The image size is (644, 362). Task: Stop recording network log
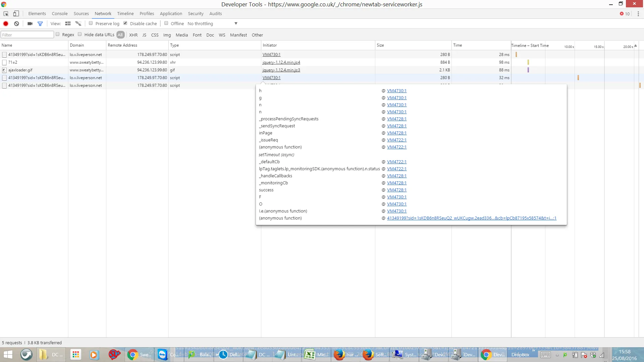(6, 23)
